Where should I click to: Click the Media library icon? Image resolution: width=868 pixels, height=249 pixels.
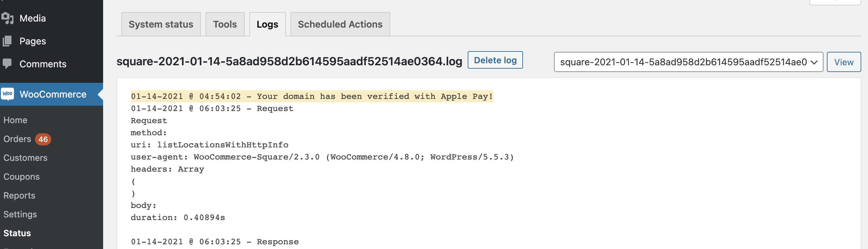click(7, 18)
